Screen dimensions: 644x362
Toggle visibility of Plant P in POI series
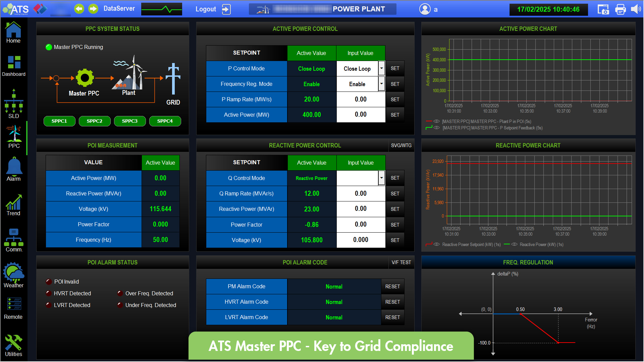[x=436, y=121]
